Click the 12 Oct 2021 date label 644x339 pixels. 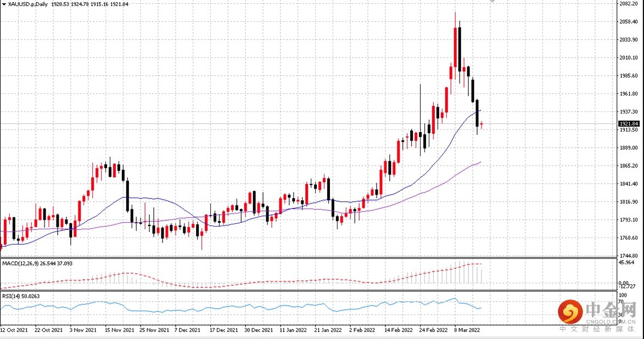[x=14, y=330]
